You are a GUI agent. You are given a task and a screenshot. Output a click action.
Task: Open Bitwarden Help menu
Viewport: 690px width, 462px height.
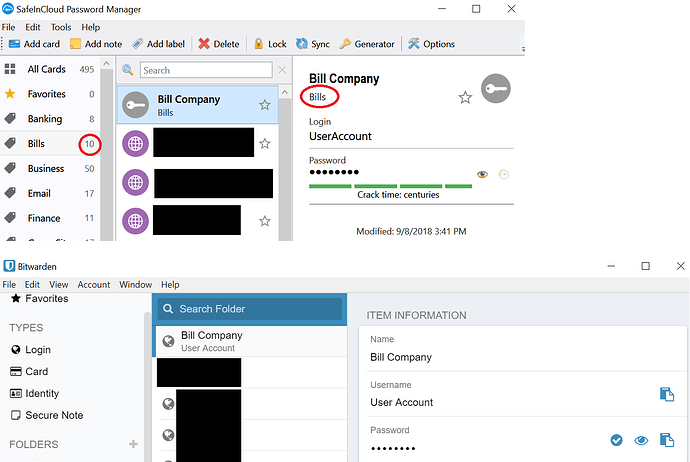170,285
